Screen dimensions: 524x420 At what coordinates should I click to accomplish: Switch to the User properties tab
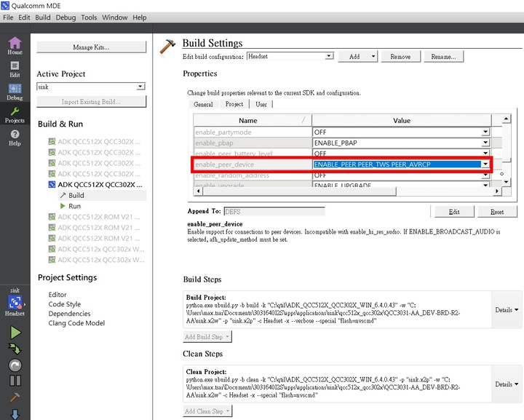point(261,104)
